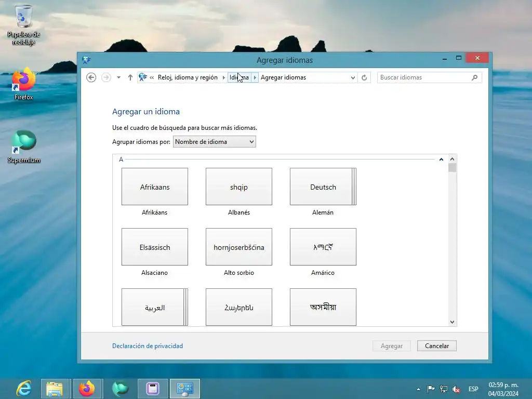This screenshot has width=532, height=399.
Task: Expand arrow after 'Reloj, idioma y región'
Action: (x=223, y=78)
